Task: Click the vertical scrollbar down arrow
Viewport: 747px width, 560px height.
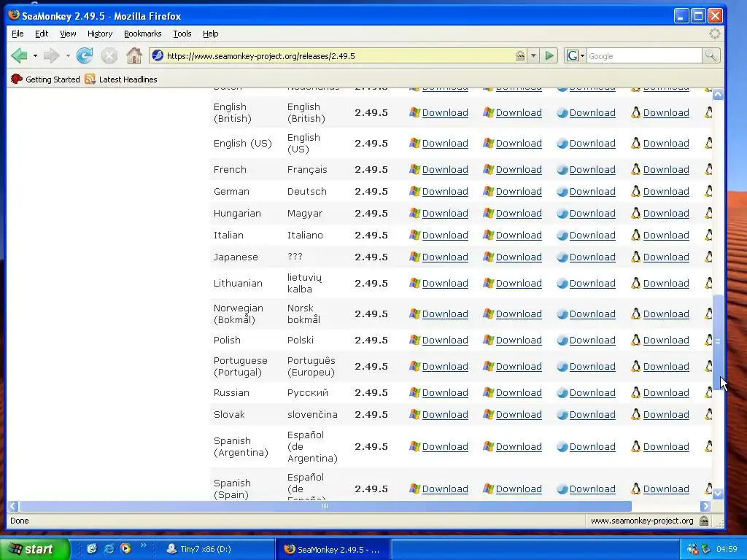Action: 718,494
